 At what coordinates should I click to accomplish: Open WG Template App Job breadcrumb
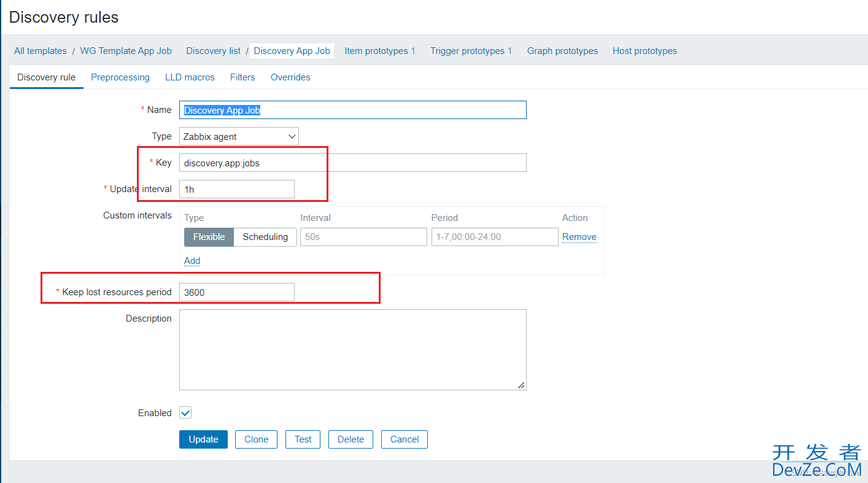(126, 51)
